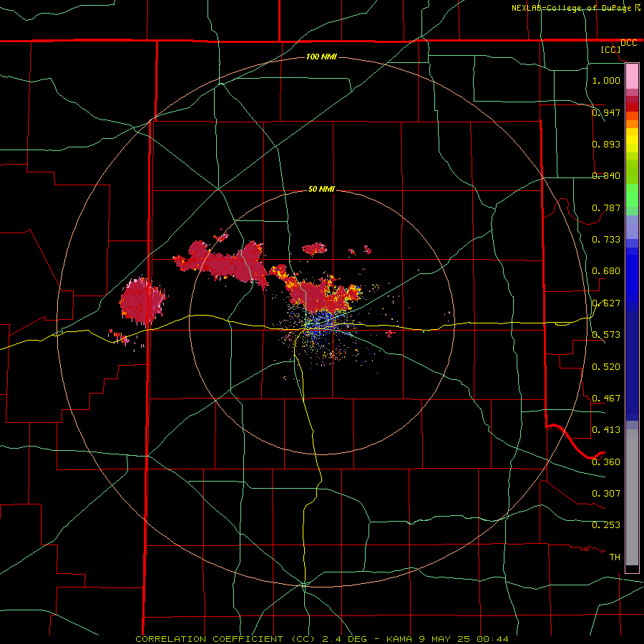Image resolution: width=644 pixels, height=644 pixels.
Task: Pick the 0.787 legend value
Action: point(606,208)
